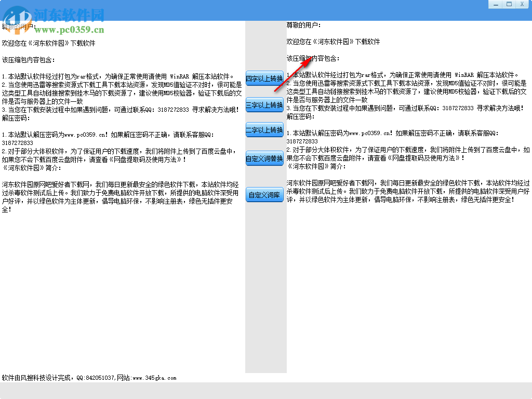Minimize the application window
The width and height of the screenshot is (532, 399).
(x=495, y=4)
